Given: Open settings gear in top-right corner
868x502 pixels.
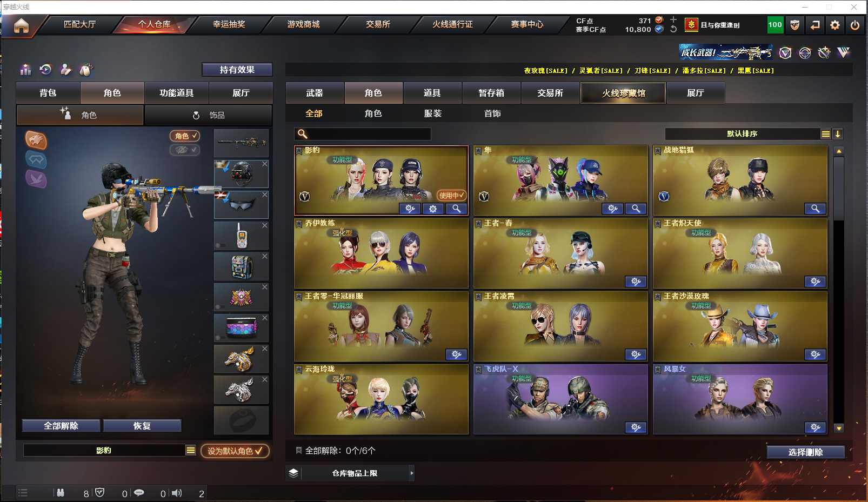Looking at the screenshot, I should tap(835, 25).
